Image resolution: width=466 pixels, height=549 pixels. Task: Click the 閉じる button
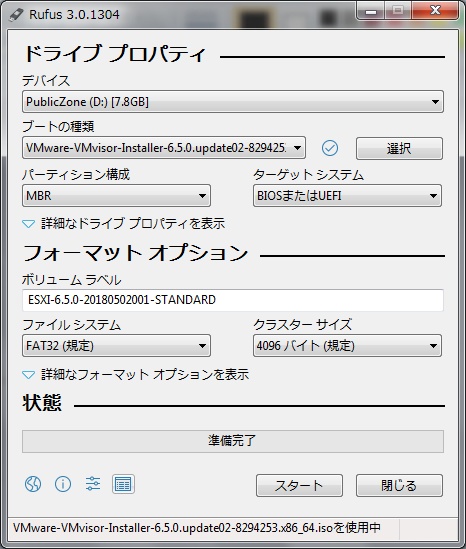[399, 486]
